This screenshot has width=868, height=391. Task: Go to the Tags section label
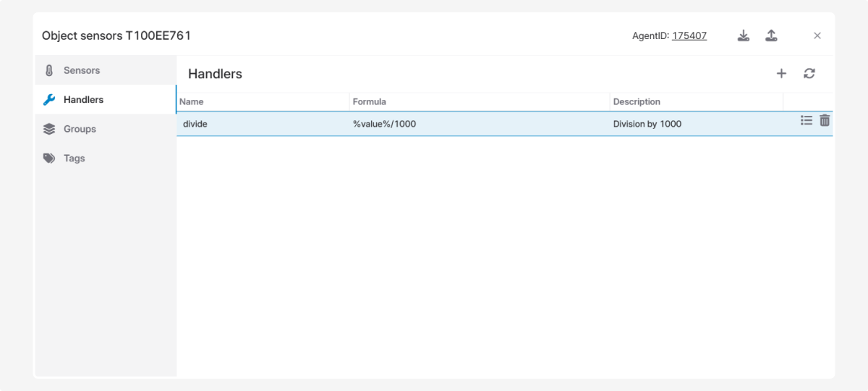point(75,158)
